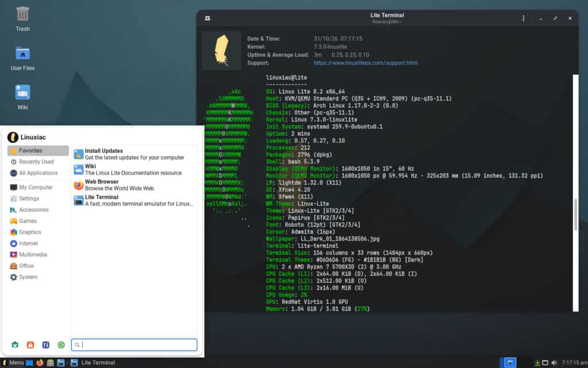Click the Linuxiac user avatar in the menu

point(13,137)
